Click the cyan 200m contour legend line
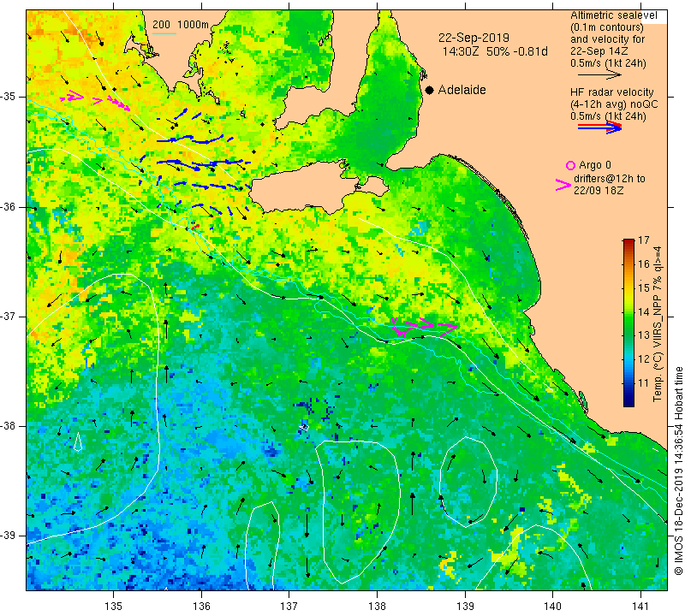This screenshot has height=616, width=685. [164, 33]
